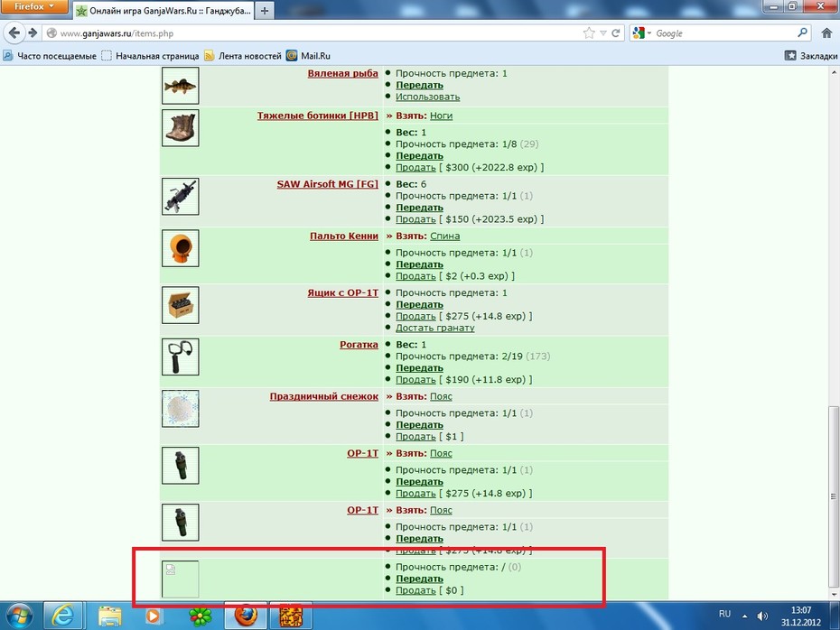The image size is (840, 630).
Task: Click Достать гранату link
Action: tap(435, 329)
